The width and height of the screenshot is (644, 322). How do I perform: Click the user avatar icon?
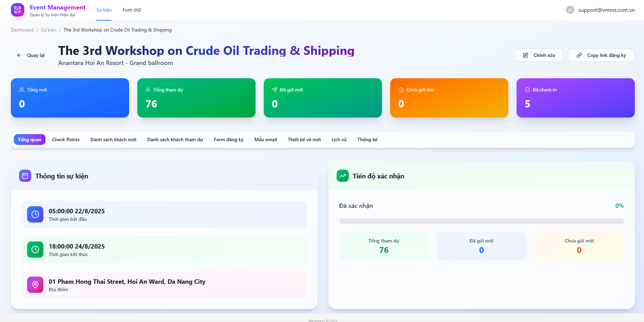click(x=570, y=10)
